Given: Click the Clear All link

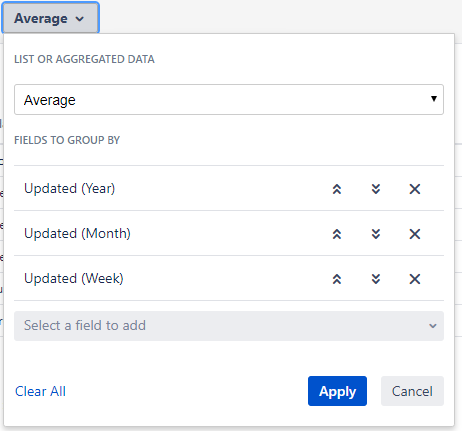Looking at the screenshot, I should [40, 391].
